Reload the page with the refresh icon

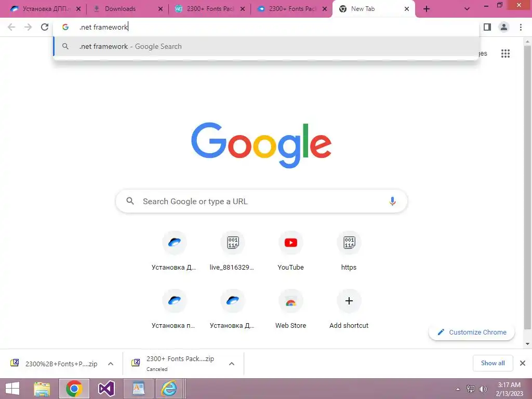pyautogui.click(x=45, y=27)
